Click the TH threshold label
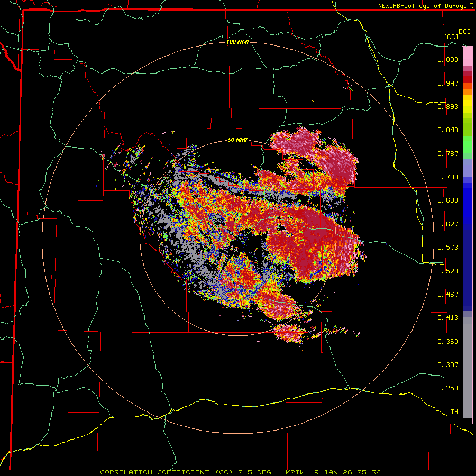476x476 pixels. (x=454, y=412)
